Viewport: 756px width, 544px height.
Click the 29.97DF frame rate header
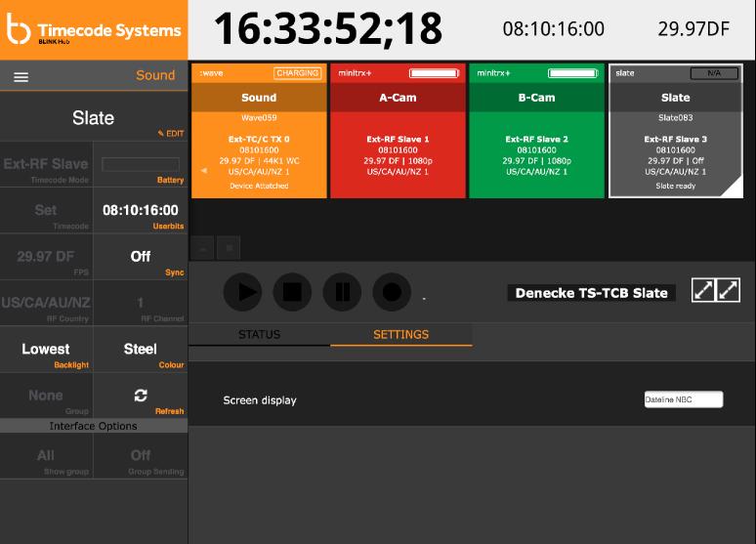pos(693,29)
